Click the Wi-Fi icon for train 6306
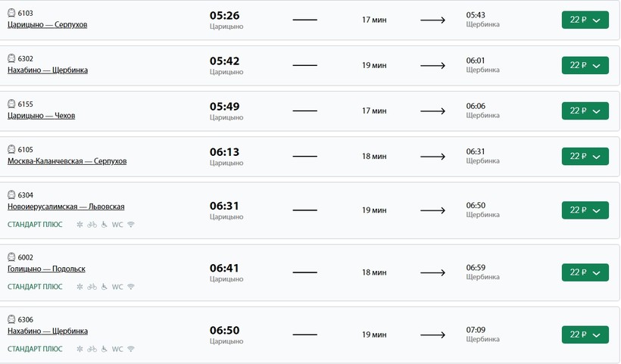This screenshot has width=621, height=364. [130, 349]
